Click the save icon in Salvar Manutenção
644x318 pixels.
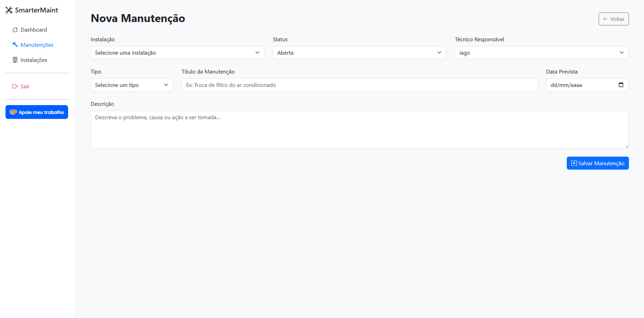tap(574, 163)
